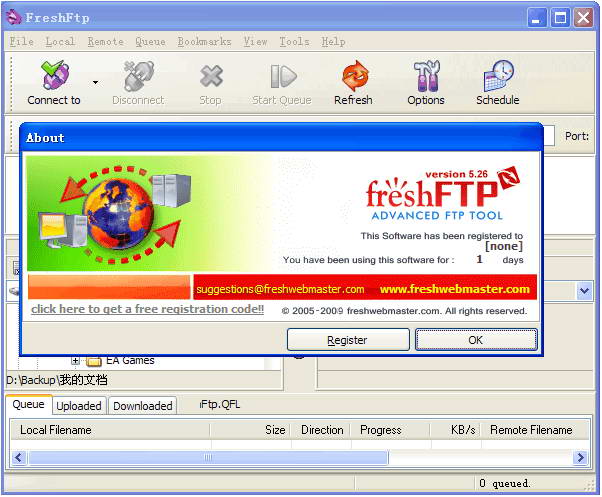Sort by Remote Filename column header

[535, 430]
